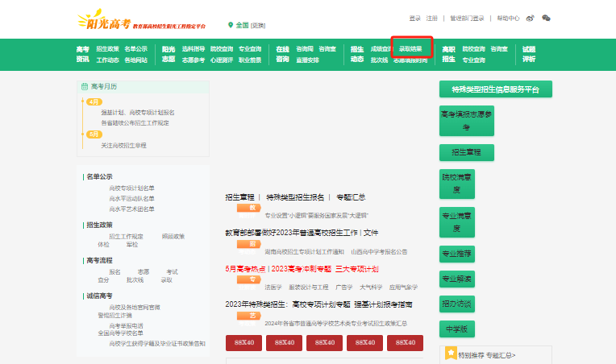
Task: Select 选科指导 in nav bar
Action: (x=194, y=49)
